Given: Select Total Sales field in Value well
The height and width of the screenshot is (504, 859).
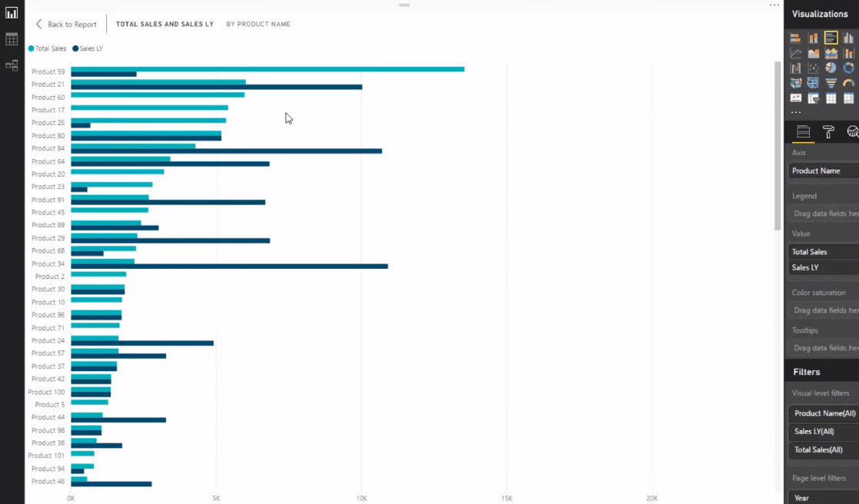Looking at the screenshot, I should [824, 252].
